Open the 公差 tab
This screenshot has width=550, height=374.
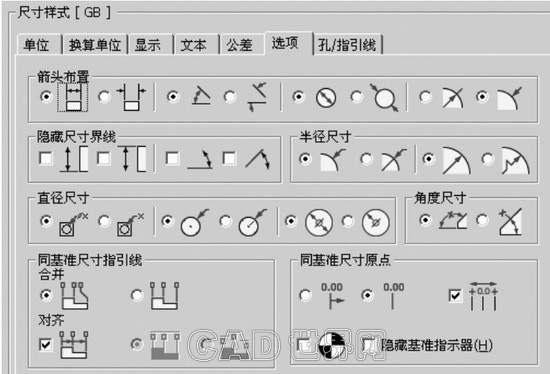(x=239, y=45)
